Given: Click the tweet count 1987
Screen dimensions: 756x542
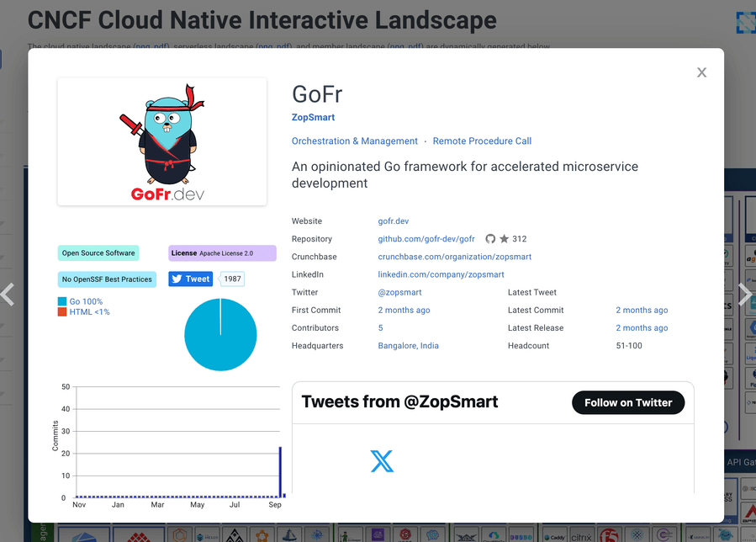Looking at the screenshot, I should [232, 279].
